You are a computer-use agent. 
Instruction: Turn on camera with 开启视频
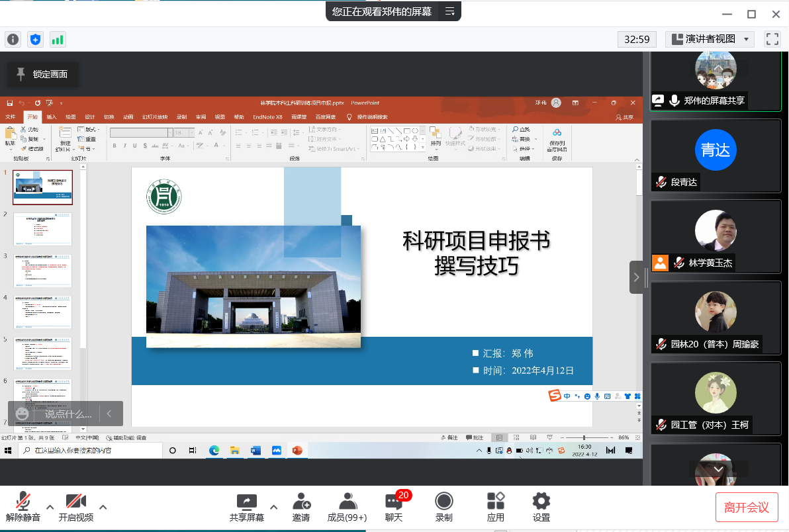click(75, 507)
